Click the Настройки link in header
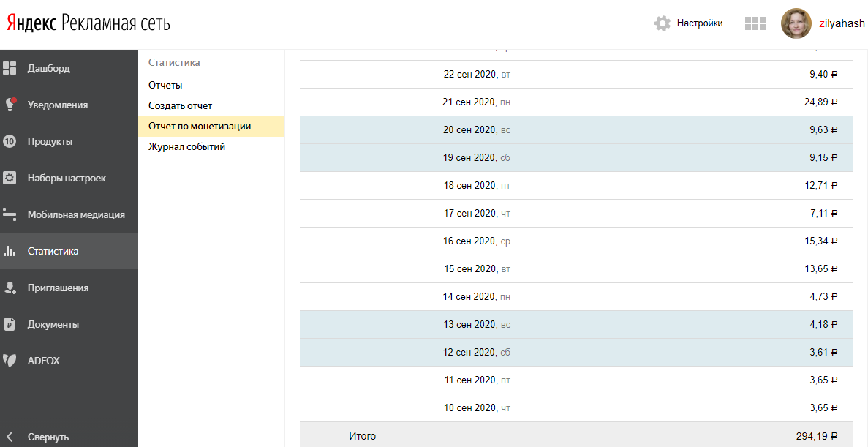This screenshot has height=447, width=868. click(700, 23)
